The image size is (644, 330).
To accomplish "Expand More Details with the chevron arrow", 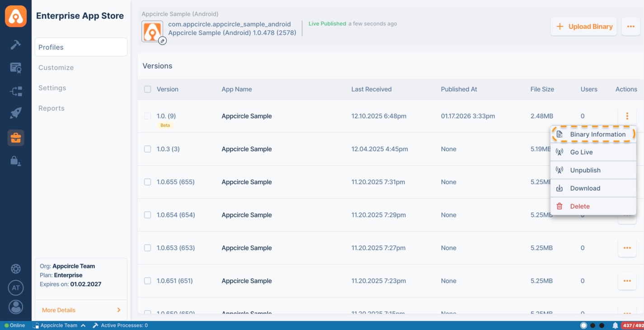I will tap(119, 310).
